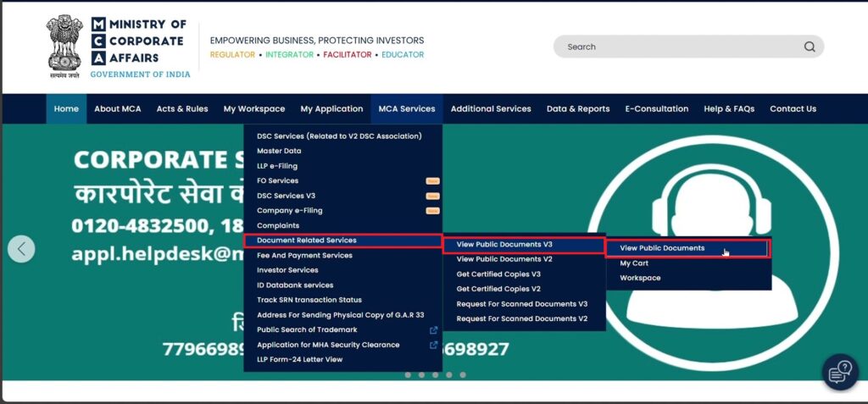The height and width of the screenshot is (404, 868).
Task: Click the Ministry of Corporate Affairs emblem logo
Action: 64,47
